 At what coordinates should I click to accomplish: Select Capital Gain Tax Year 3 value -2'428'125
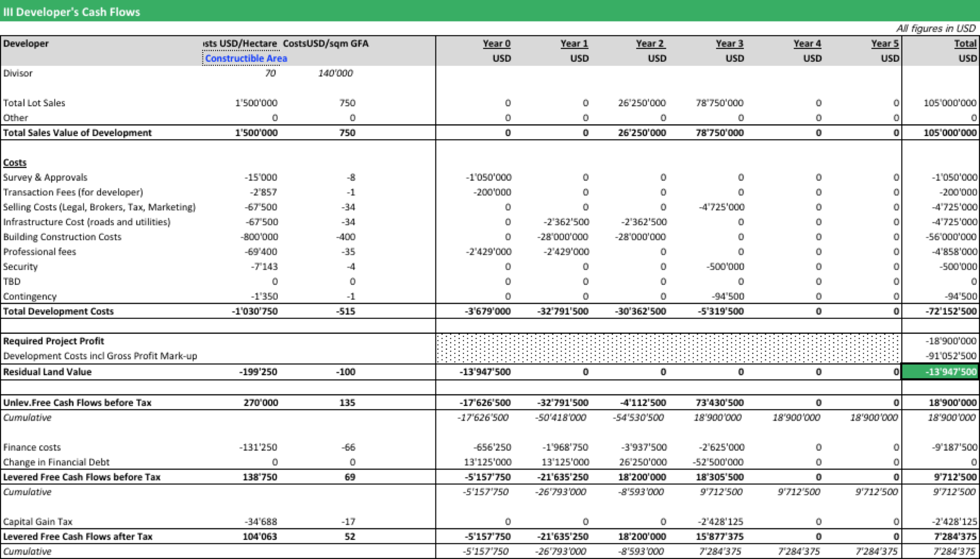point(721,522)
